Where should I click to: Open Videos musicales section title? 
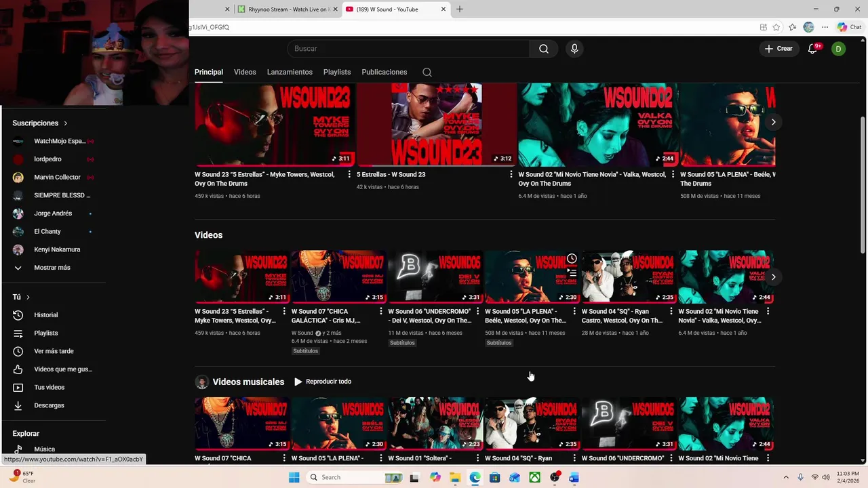point(248,382)
